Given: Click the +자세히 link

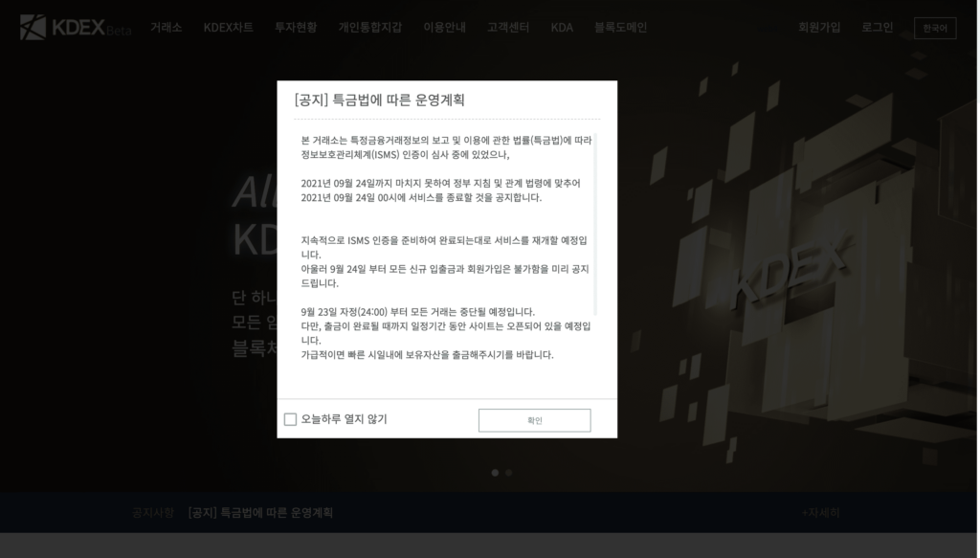Looking at the screenshot, I should tap(820, 513).
